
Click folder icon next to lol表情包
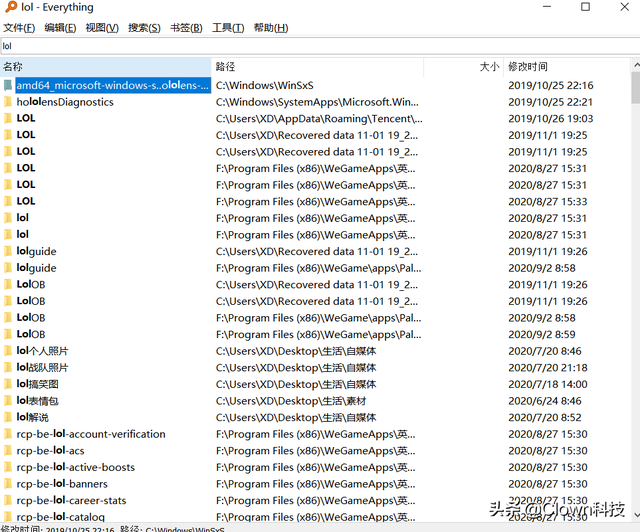[x=8, y=401]
